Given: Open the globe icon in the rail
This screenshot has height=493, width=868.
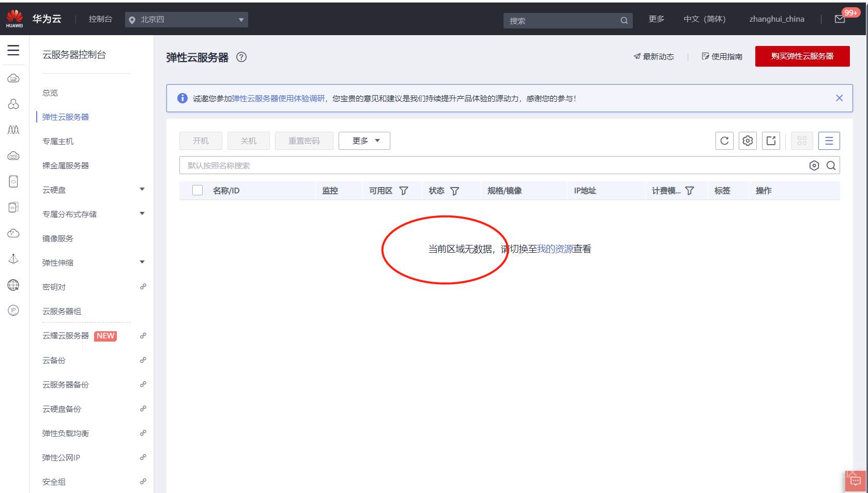Looking at the screenshot, I should pyautogui.click(x=13, y=285).
